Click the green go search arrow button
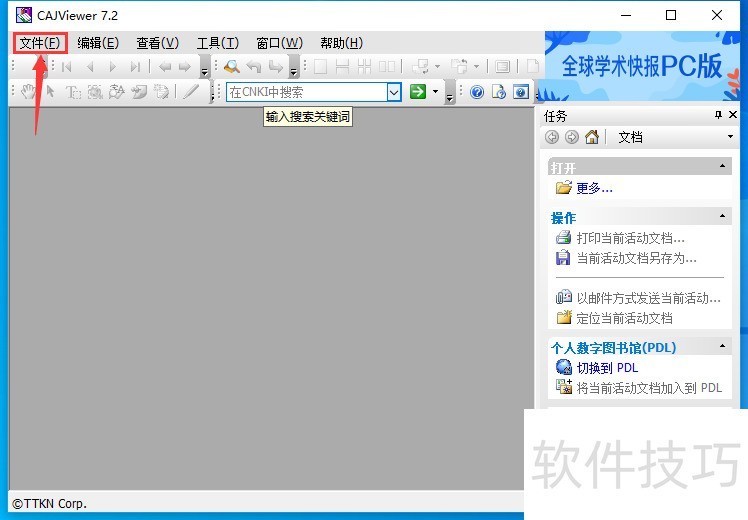This screenshot has height=520, width=748. tap(418, 92)
